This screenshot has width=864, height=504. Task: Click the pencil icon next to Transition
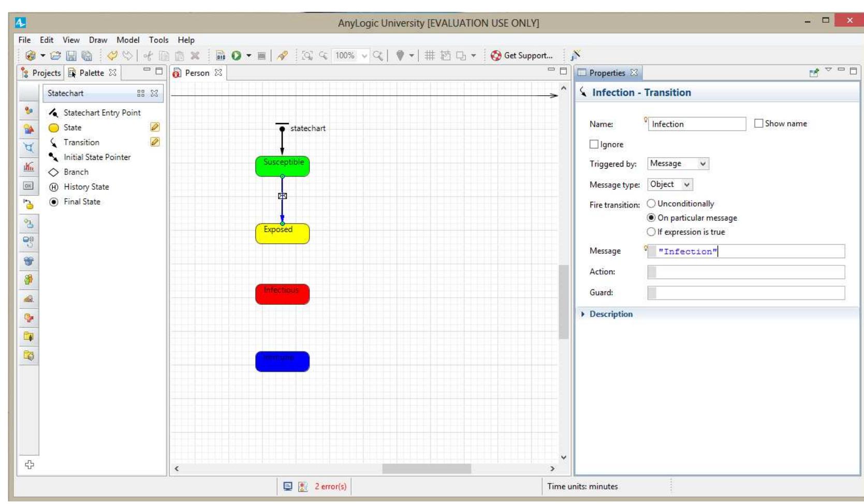point(155,142)
